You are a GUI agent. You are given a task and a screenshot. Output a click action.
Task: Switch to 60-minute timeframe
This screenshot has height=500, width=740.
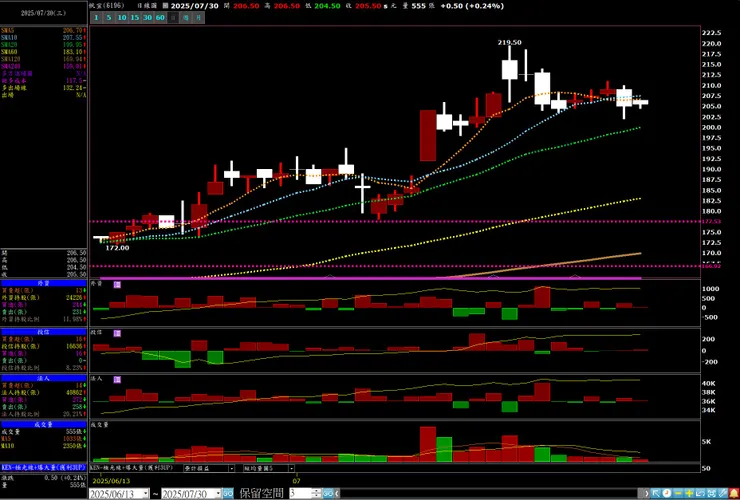(160, 17)
